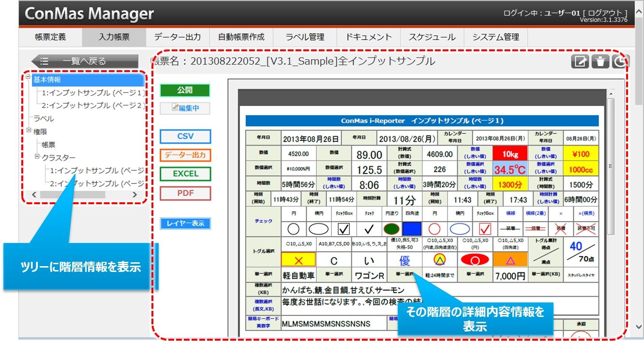
Task: Click the レイヤー表示 button
Action: [x=185, y=224]
